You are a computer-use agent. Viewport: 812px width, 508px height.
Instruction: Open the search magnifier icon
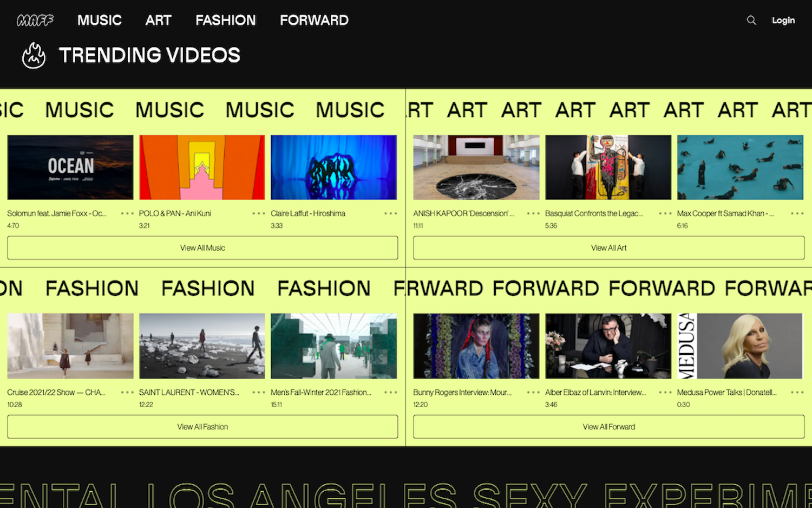coord(751,21)
